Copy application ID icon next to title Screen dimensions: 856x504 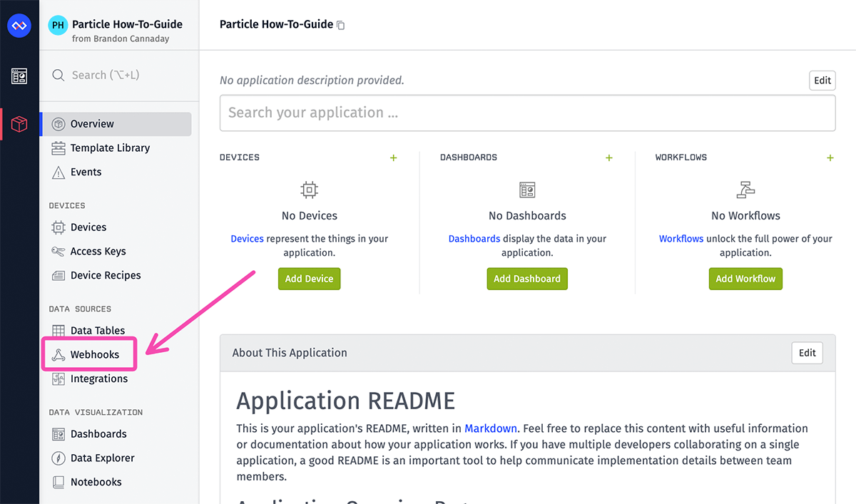click(x=341, y=25)
